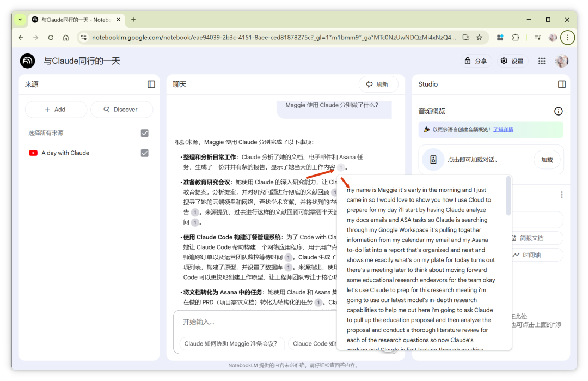The width and height of the screenshot is (588, 381).
Task: Click the citation popup scrollbar
Action: pyautogui.click(x=508, y=196)
